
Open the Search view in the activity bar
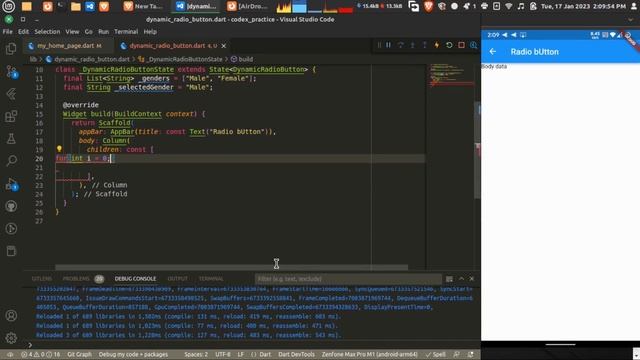click(11, 161)
